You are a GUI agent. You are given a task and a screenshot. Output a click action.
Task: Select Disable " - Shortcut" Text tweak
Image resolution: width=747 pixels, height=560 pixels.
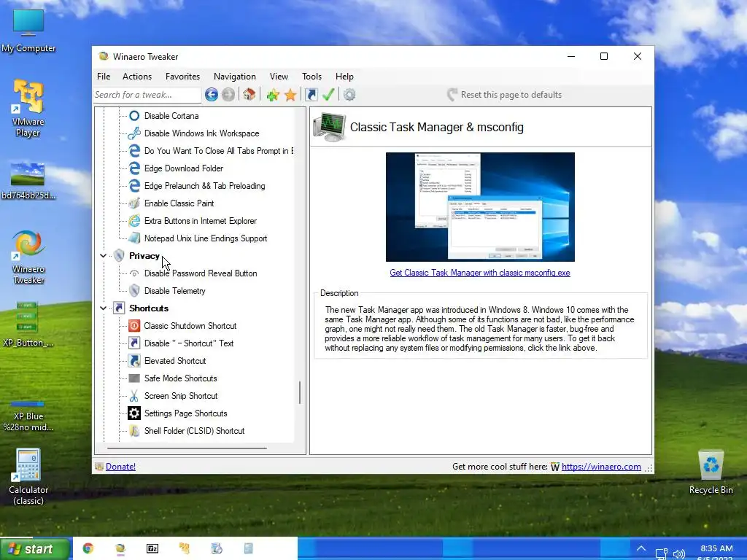click(189, 343)
